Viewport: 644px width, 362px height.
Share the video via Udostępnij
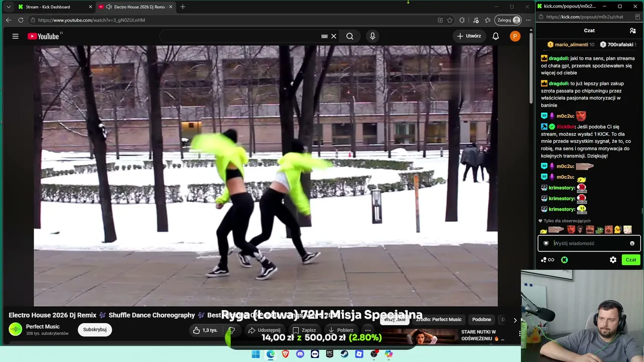pos(265,330)
